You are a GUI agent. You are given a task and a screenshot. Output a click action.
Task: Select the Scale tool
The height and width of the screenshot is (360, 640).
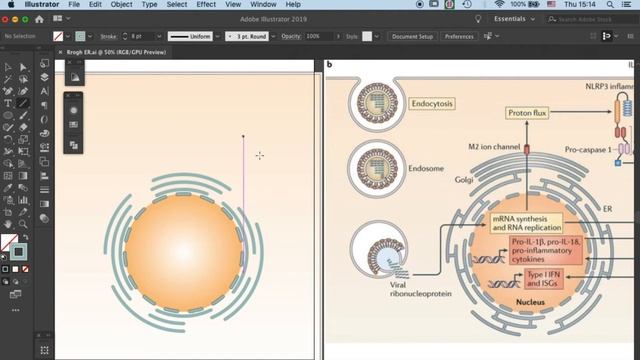point(23,140)
